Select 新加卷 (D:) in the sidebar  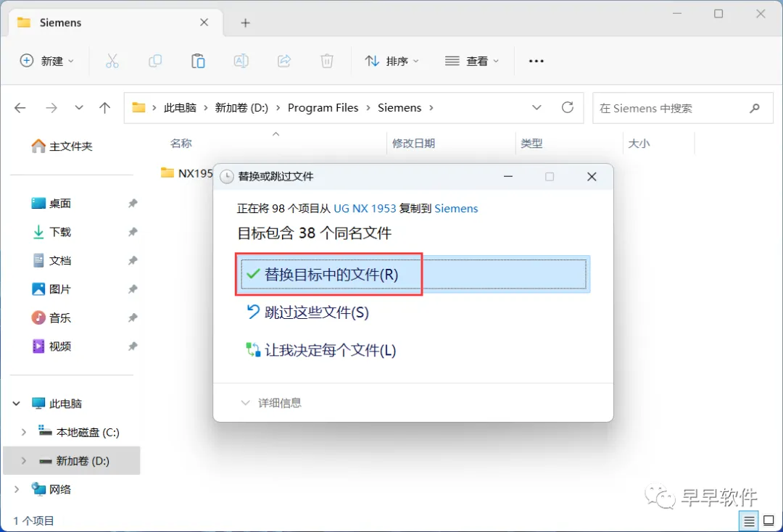pos(72,461)
